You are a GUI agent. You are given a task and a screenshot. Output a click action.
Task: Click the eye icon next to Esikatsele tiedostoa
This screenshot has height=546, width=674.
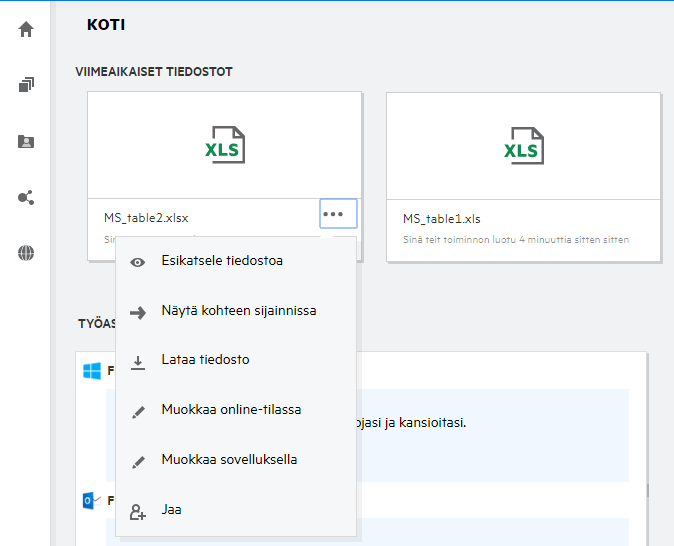point(138,263)
